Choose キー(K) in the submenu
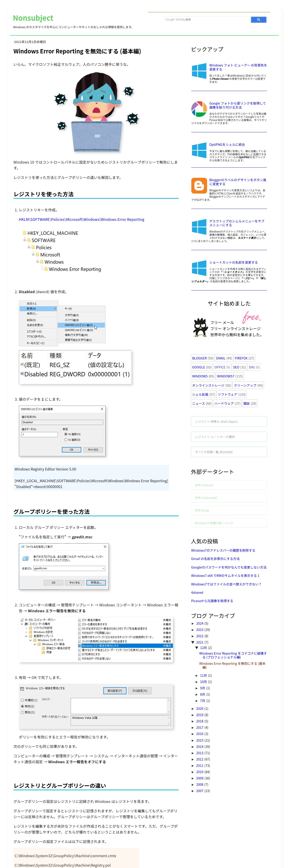 68,309
